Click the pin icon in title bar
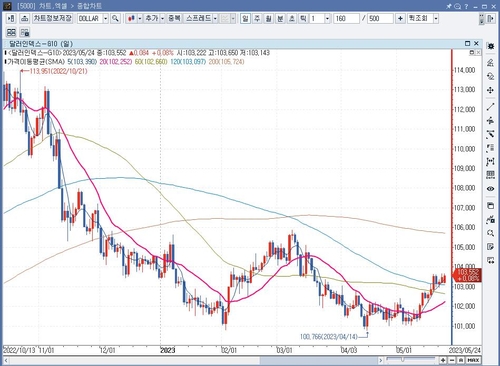The image size is (500, 366). pyautogui.click(x=449, y=6)
